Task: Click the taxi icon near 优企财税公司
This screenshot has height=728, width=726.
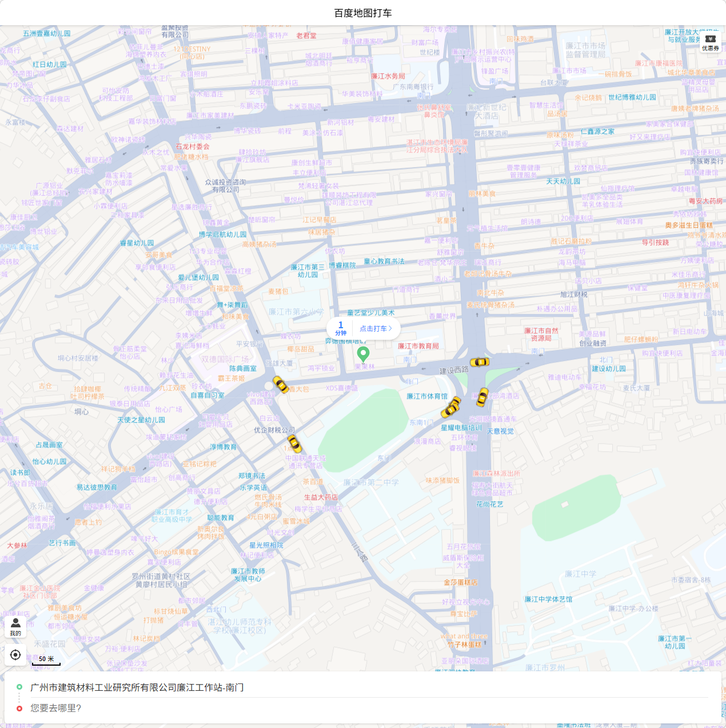Action: [293, 444]
